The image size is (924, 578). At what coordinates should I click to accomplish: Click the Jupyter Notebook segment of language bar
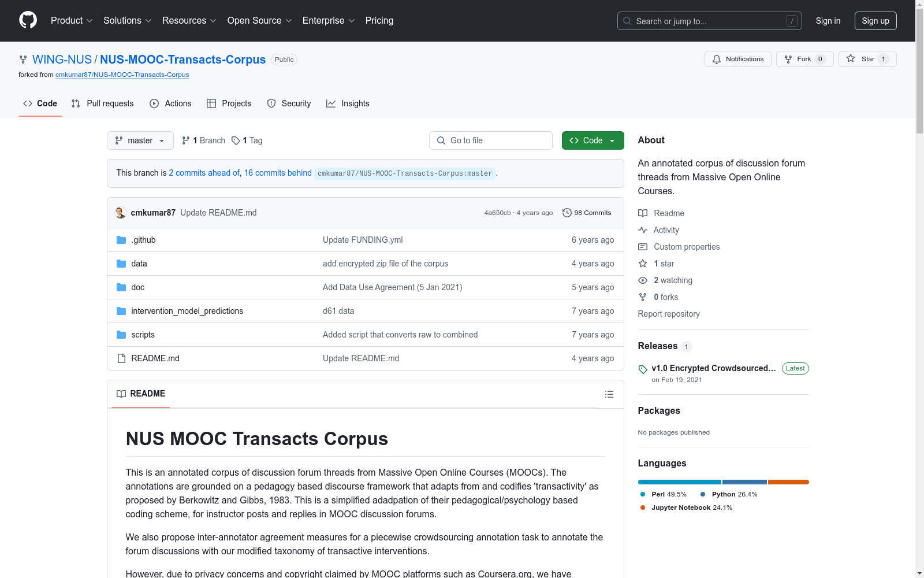coord(788,482)
